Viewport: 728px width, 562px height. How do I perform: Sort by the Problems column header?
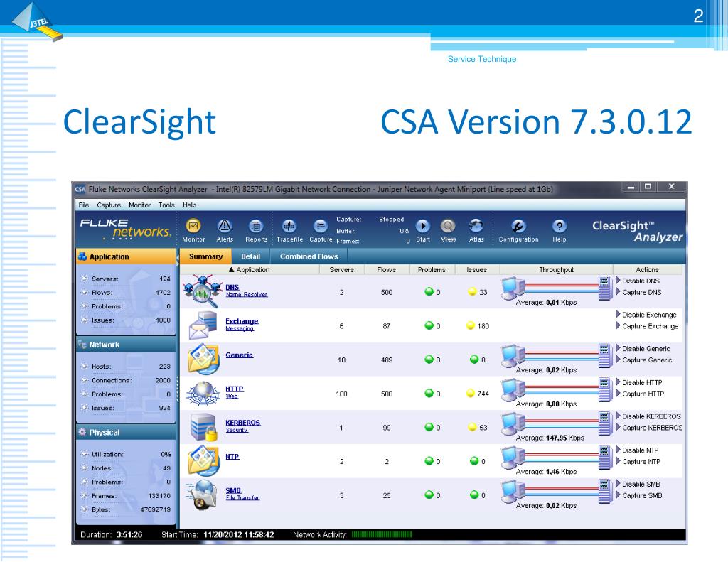(432, 269)
